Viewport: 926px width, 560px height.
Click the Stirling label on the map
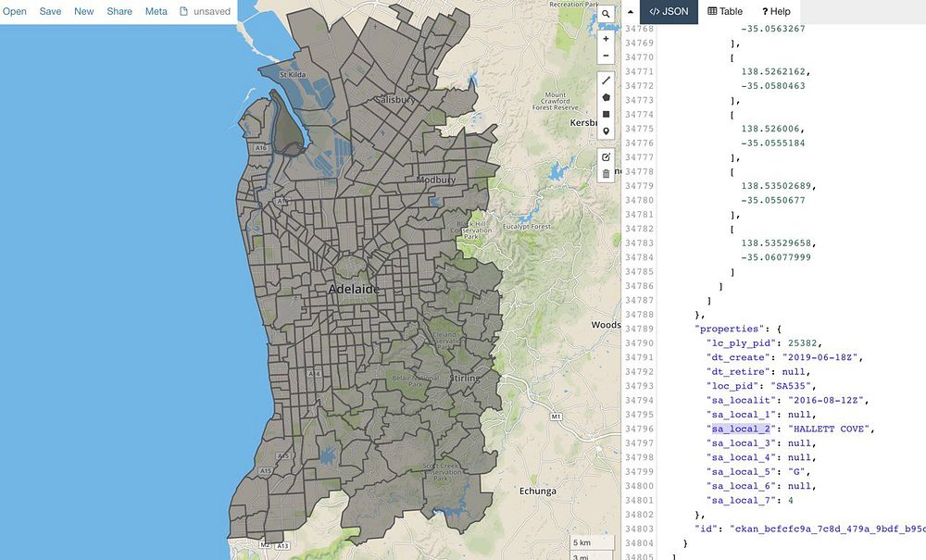pos(465,379)
